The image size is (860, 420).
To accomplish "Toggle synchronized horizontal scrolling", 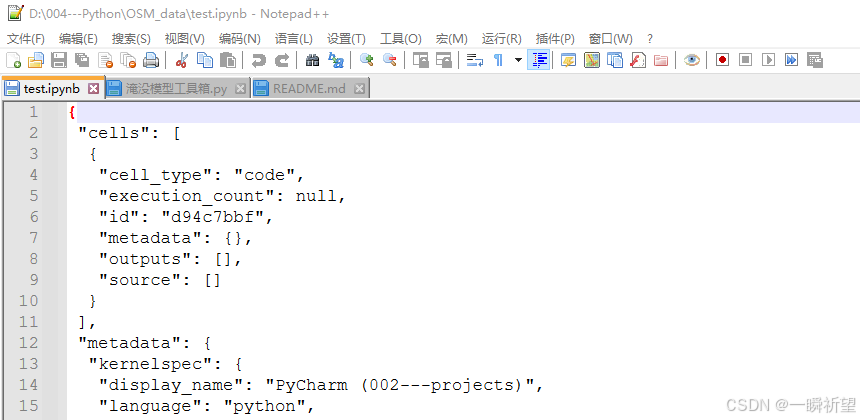I will pyautogui.click(x=444, y=60).
